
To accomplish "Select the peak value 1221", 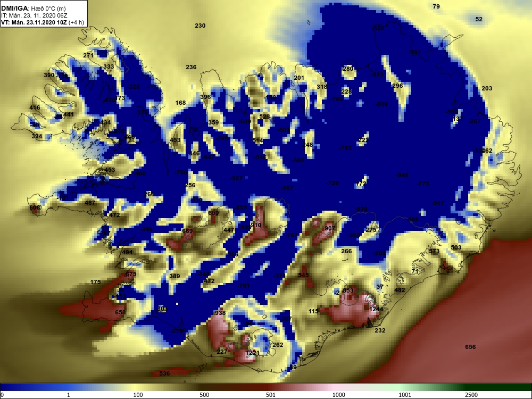I will 253,353.
